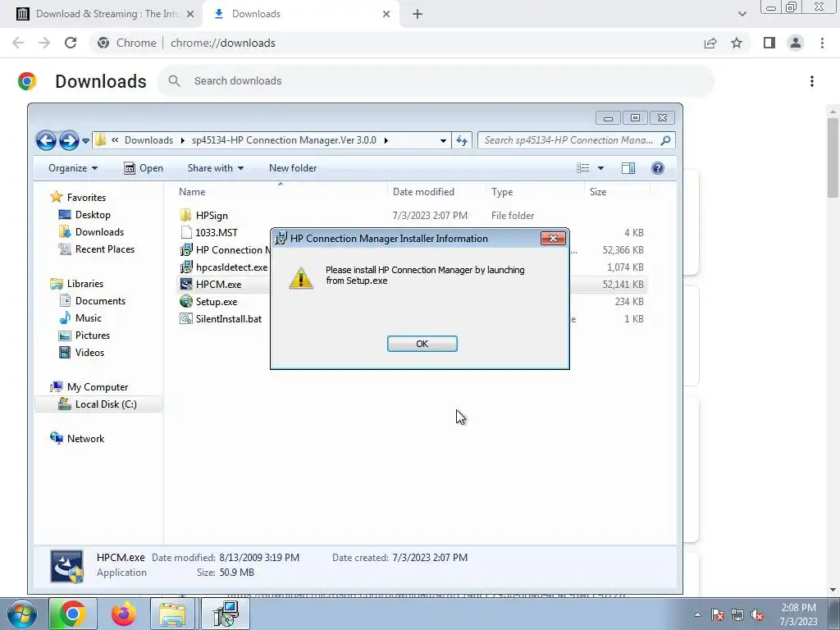Click Downloads in the Explorer address breadcrumb
The image size is (840, 630).
(148, 140)
